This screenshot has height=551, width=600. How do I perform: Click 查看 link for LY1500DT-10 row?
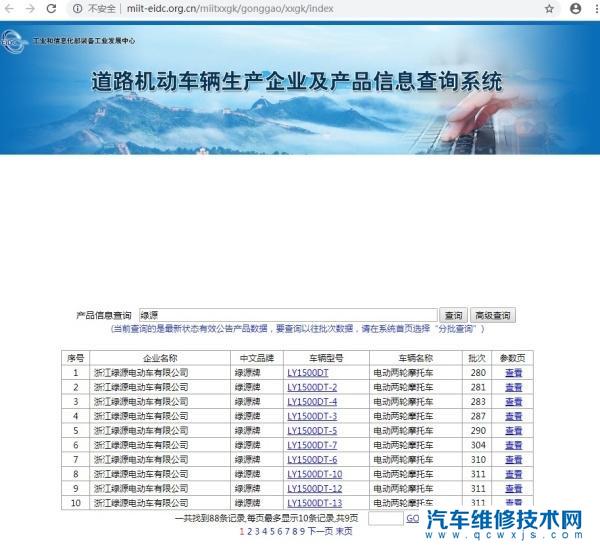point(514,474)
